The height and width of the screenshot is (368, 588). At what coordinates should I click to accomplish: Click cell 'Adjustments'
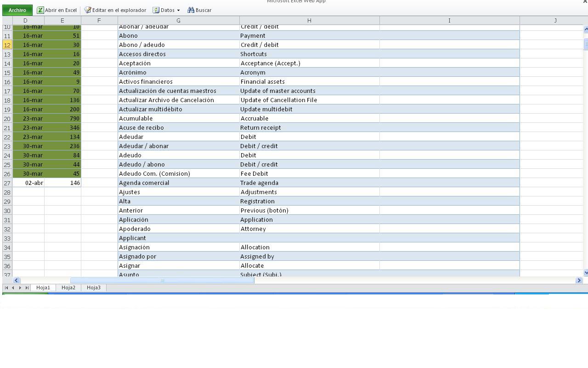(310, 192)
